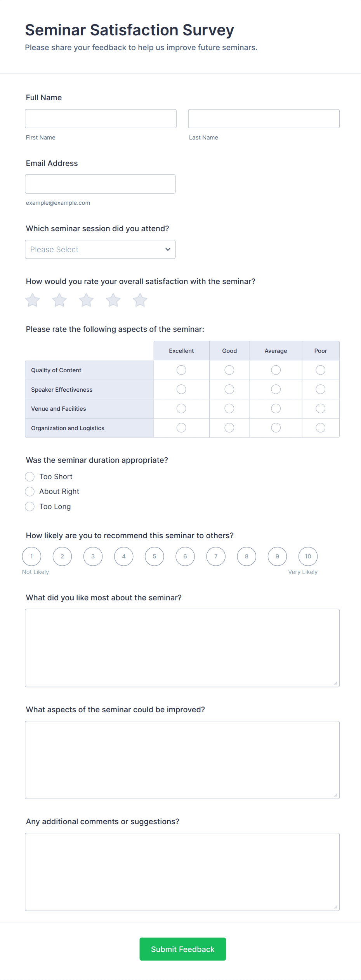Choose the fourth star rating

(113, 300)
